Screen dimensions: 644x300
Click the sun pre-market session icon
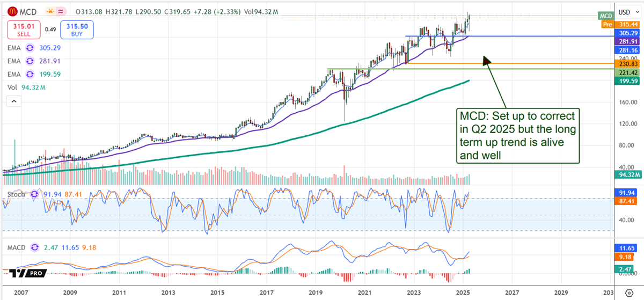(x=52, y=11)
